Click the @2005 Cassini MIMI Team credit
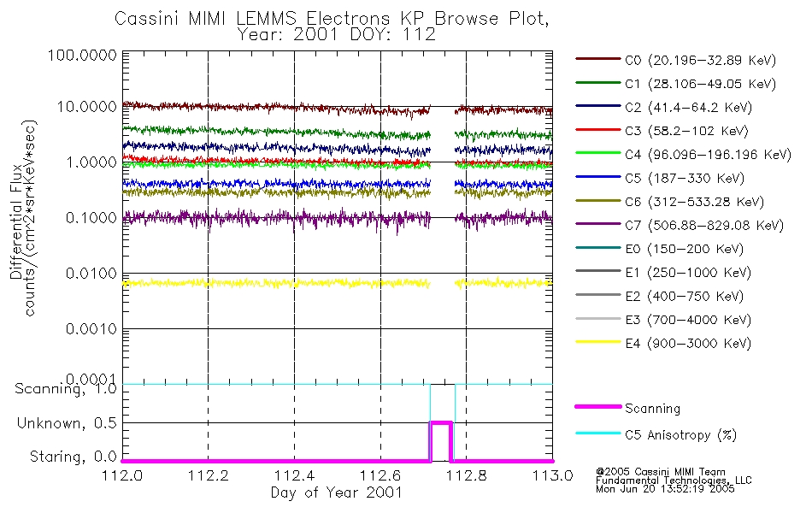This screenshot has height=513, width=812. (661, 472)
